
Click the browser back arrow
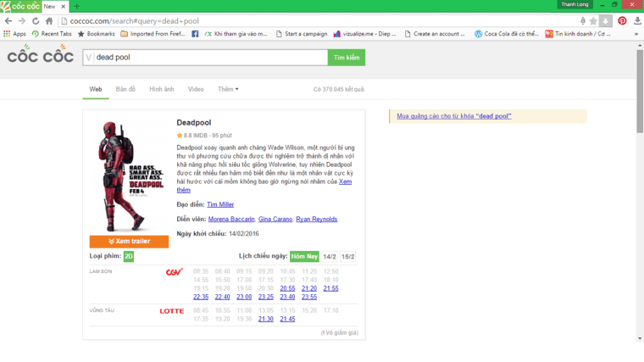8,20
